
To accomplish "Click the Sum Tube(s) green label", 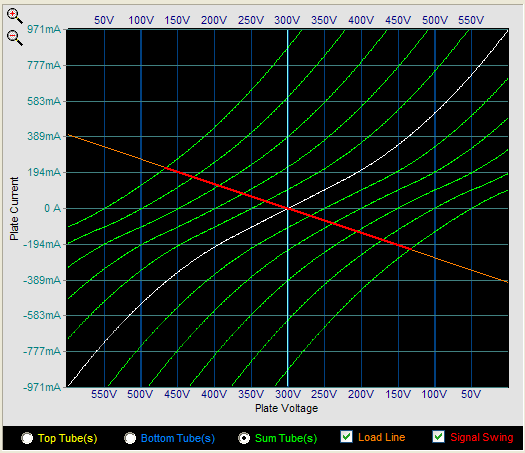I will [x=286, y=438].
